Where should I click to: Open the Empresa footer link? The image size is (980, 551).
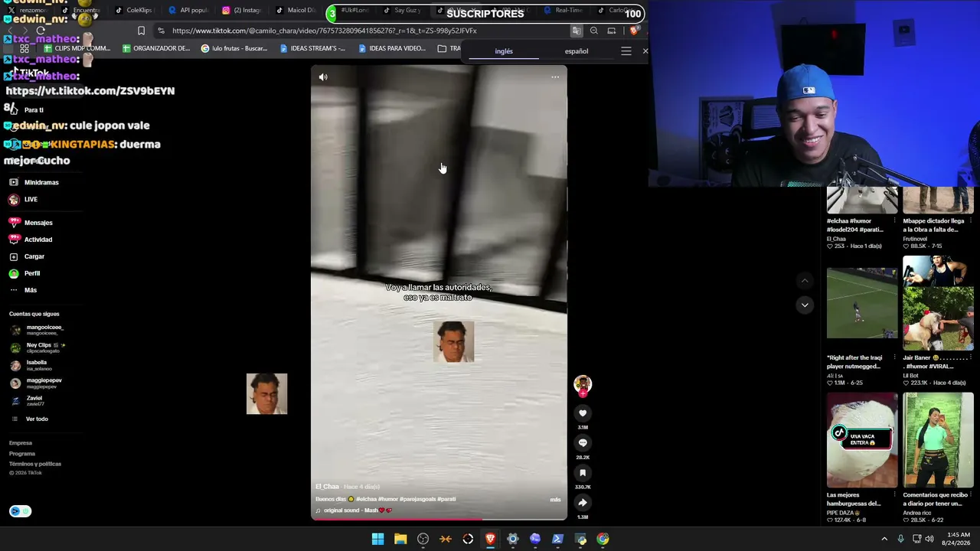(x=21, y=443)
